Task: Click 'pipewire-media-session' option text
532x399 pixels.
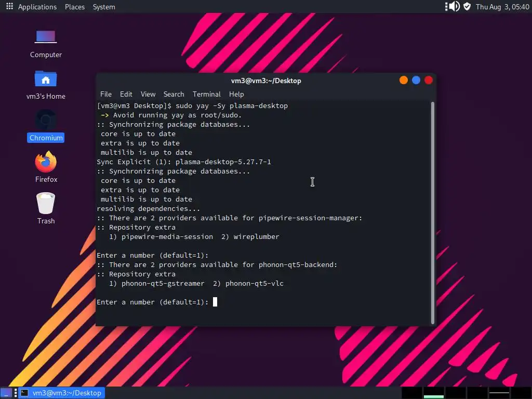Action: [x=167, y=237]
